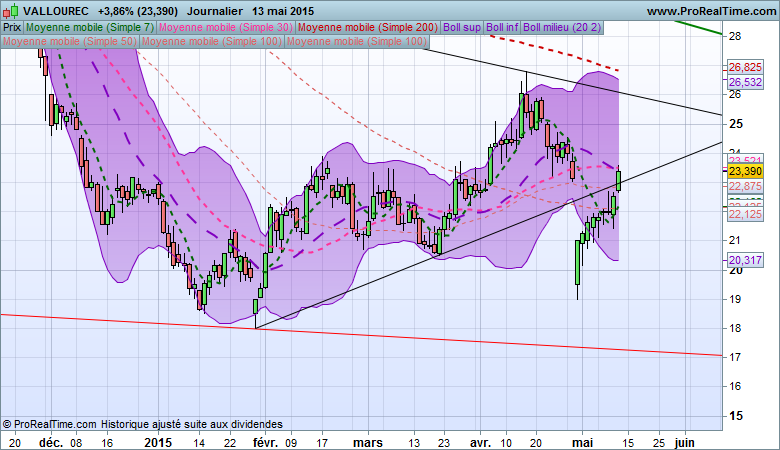
Task: Click the 22 date tick on time axis
Action: coord(229,443)
